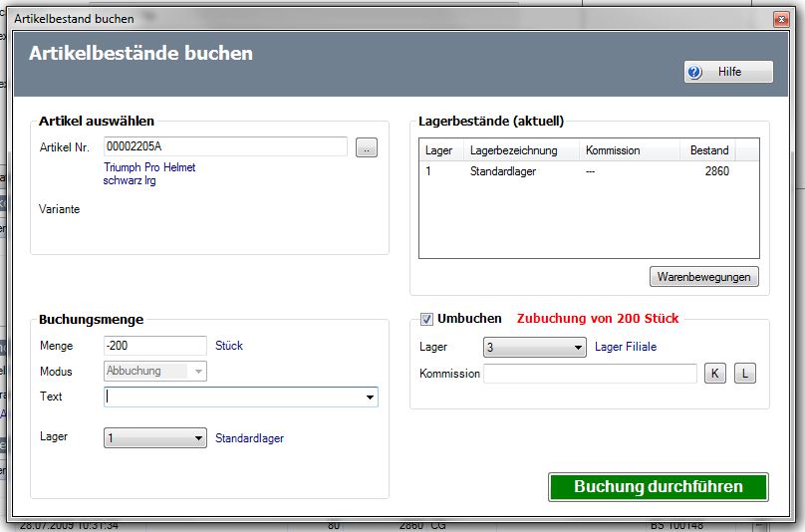The image size is (805, 532).
Task: Expand the target Lager 3 dropdown
Action: pyautogui.click(x=579, y=348)
